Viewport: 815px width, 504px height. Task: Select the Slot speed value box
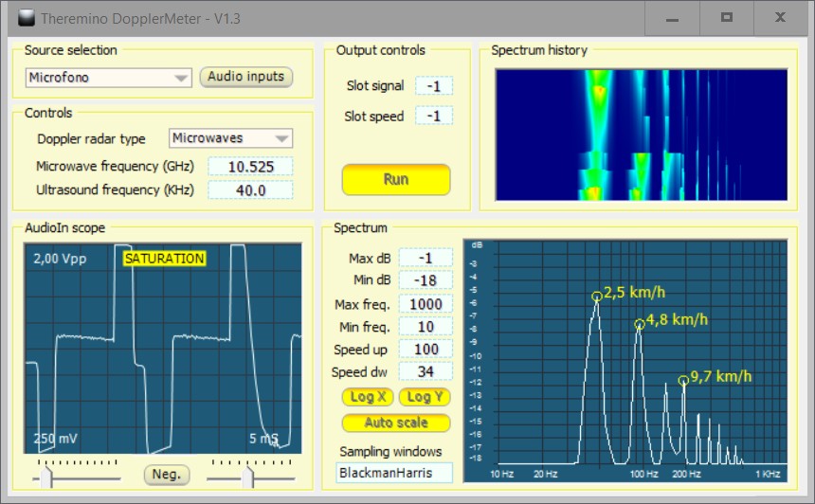click(x=434, y=117)
